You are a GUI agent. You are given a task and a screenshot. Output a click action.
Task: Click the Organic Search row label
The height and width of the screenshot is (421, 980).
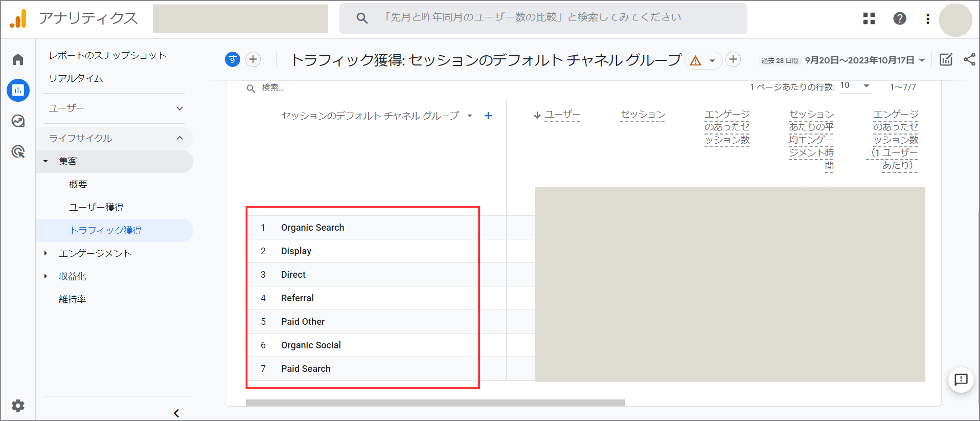[312, 228]
